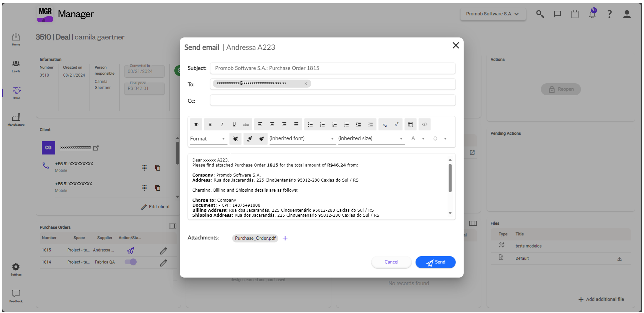Open the Promob Software S.A. company dropdown
The width and height of the screenshot is (644, 313).
pos(493,14)
